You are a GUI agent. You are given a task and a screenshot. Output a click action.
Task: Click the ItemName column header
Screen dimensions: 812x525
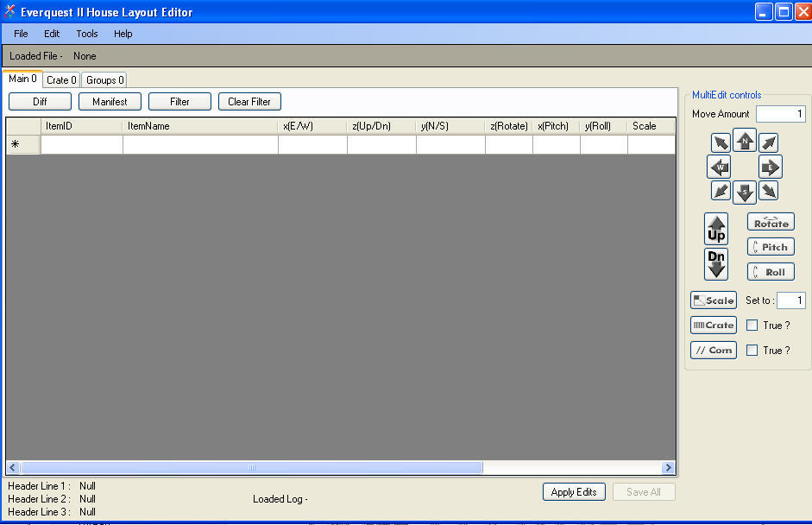(x=200, y=126)
